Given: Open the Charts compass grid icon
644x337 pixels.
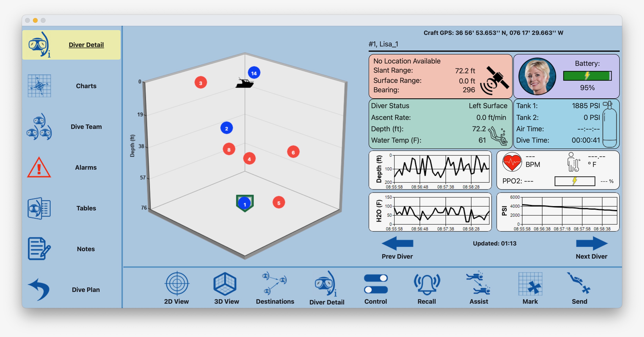Looking at the screenshot, I should click(x=39, y=86).
